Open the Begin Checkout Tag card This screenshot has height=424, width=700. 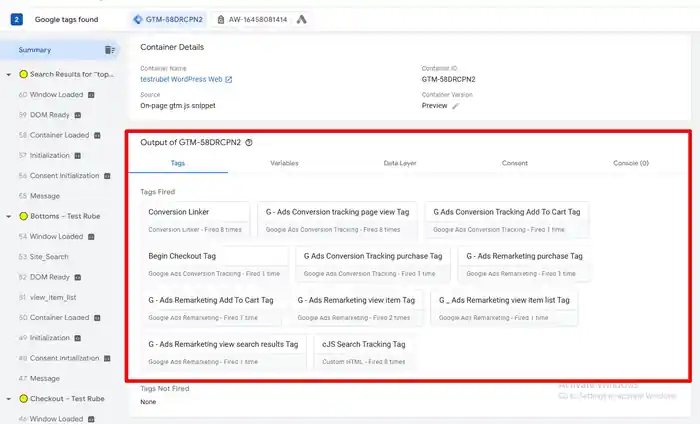tap(216, 264)
